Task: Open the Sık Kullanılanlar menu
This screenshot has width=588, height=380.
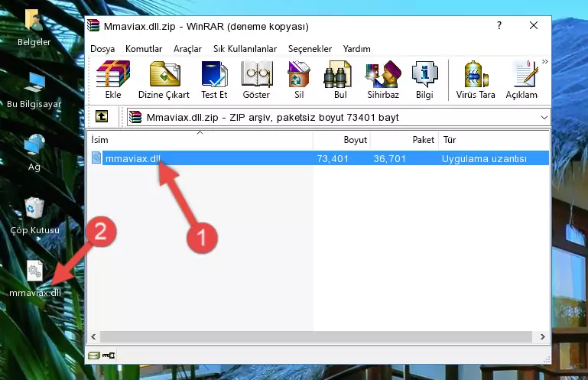Action: pos(245,49)
